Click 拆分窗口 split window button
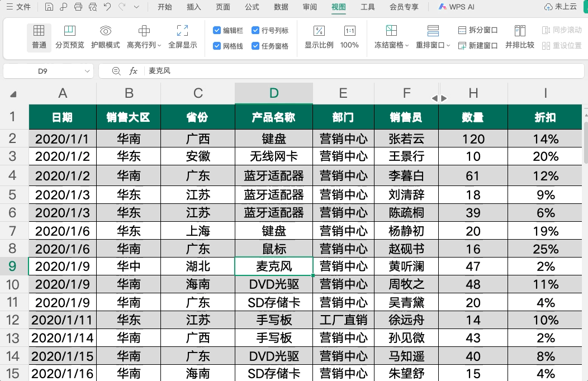 point(478,30)
